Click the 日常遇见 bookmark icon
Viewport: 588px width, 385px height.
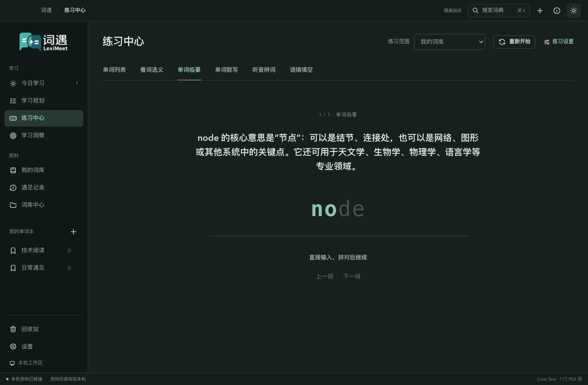pyautogui.click(x=13, y=268)
